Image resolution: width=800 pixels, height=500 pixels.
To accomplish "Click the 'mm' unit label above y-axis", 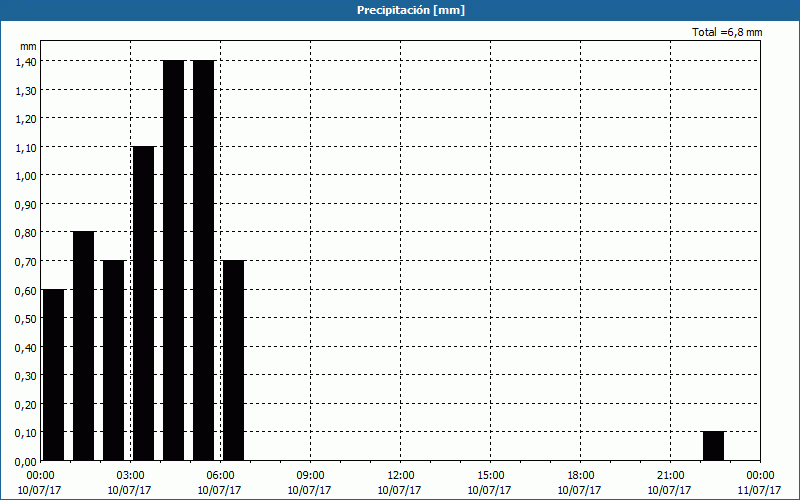I will (x=28, y=46).
